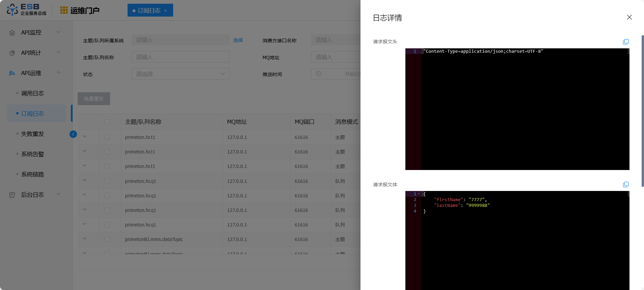Collapse the sidebar with the blue arrow button
Screen dimensions: 644x290
click(x=73, y=134)
